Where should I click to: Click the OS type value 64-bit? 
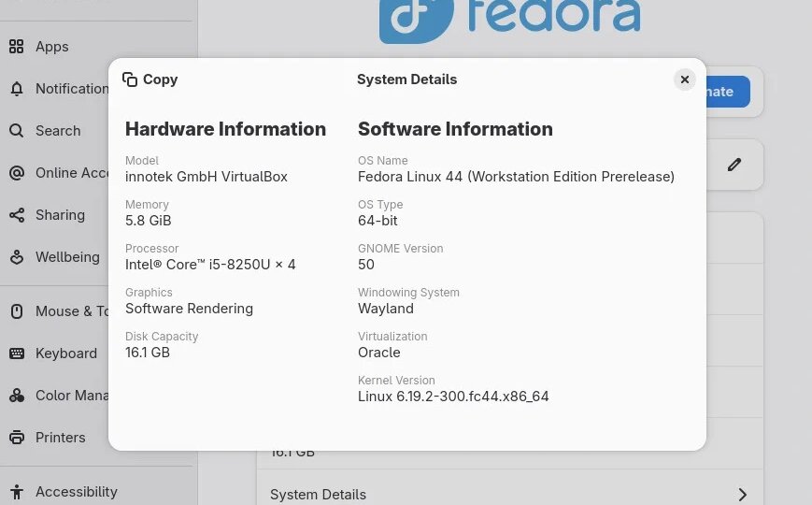pos(378,221)
